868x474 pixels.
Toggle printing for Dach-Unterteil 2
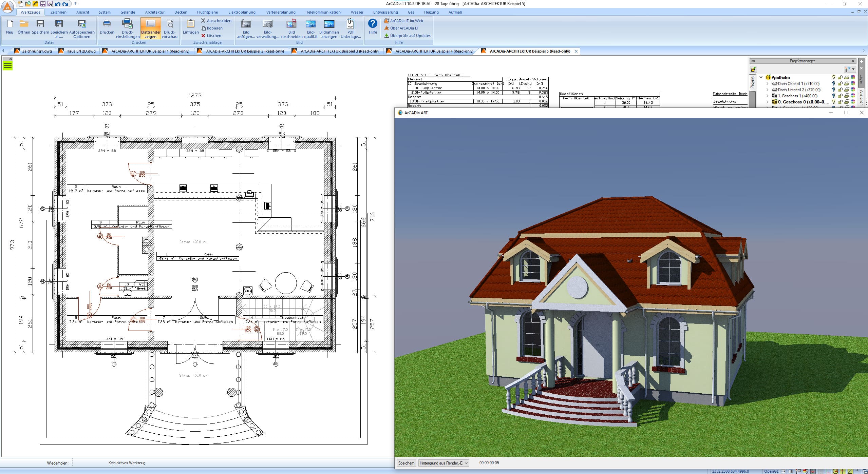[847, 90]
